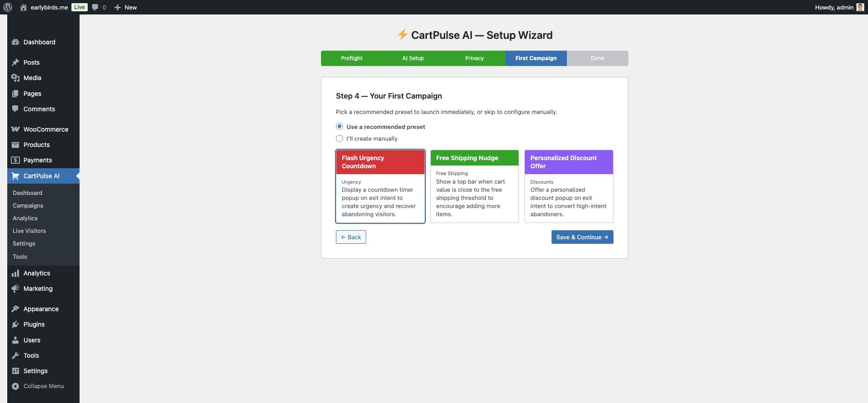
Task: Open Appearance via the paintbrush icon
Action: pos(15,309)
